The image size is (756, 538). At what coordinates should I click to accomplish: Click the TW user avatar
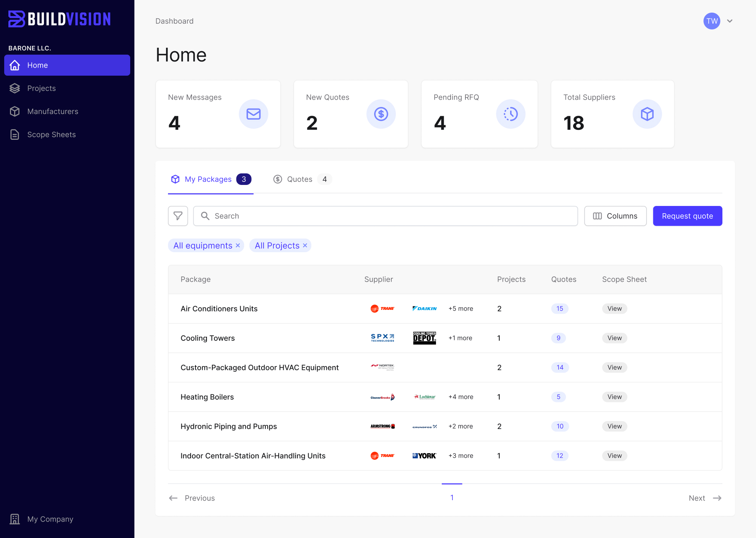click(712, 21)
